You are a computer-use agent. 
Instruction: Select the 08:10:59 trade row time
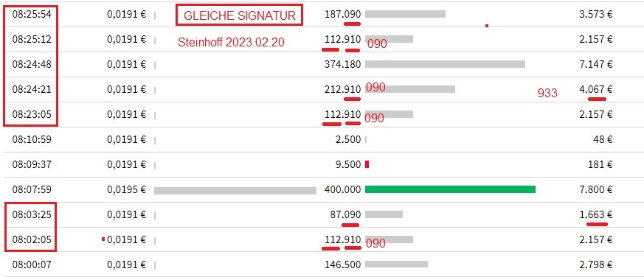32,139
